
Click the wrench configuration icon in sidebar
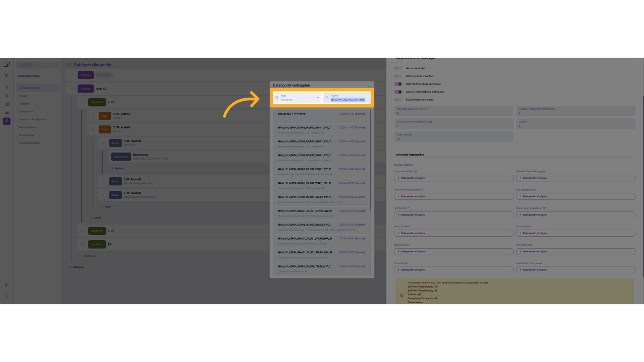(x=7, y=121)
